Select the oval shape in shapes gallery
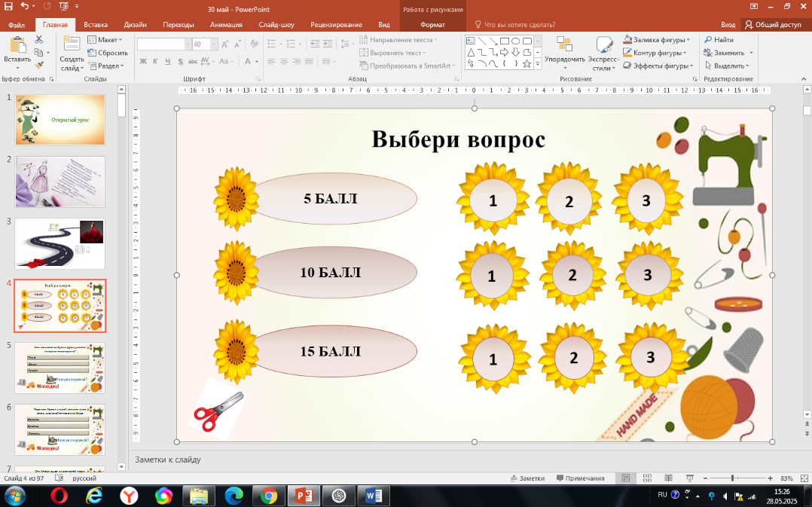 515,41
